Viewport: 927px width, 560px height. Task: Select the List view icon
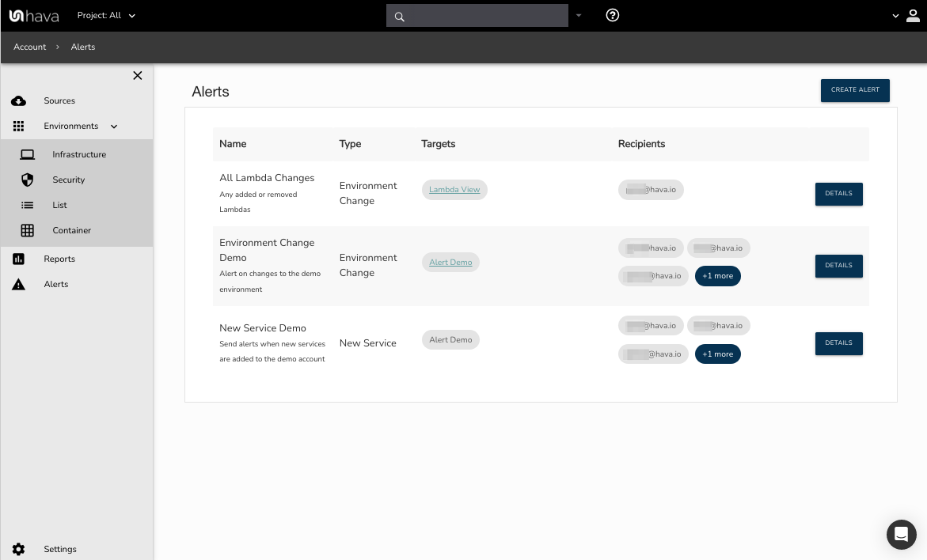click(x=28, y=206)
